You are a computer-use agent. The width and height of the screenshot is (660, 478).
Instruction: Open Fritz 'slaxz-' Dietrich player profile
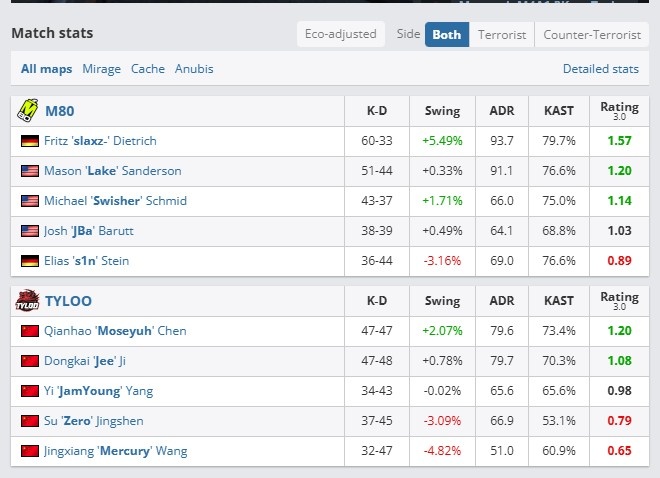click(100, 141)
